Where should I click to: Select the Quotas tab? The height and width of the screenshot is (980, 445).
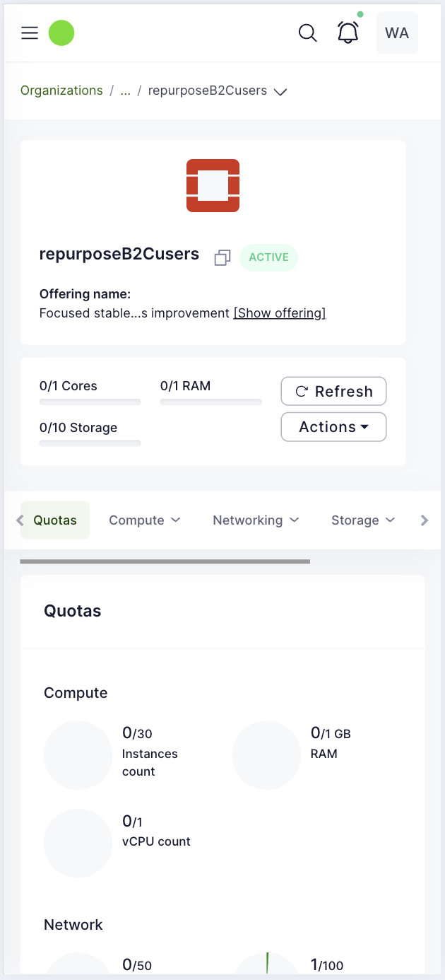(55, 520)
